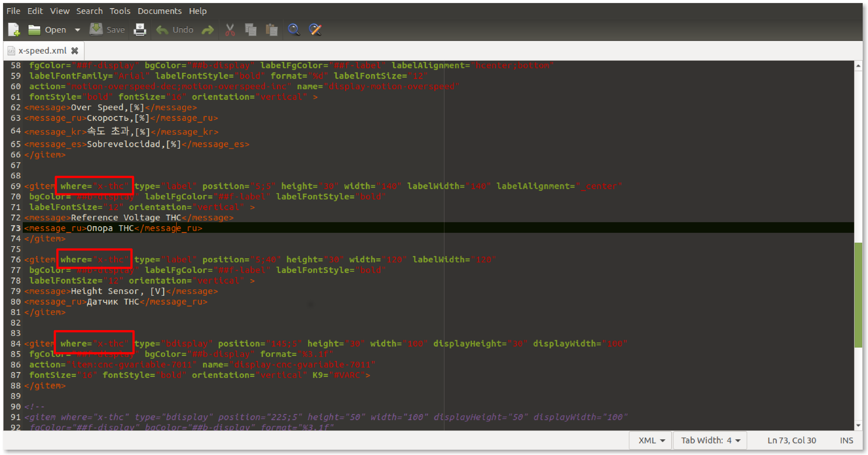Open the Documents menu

[x=159, y=11]
